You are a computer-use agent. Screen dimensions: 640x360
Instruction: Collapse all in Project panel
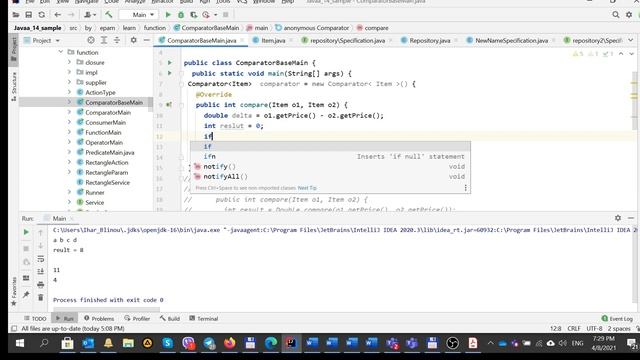click(117, 40)
